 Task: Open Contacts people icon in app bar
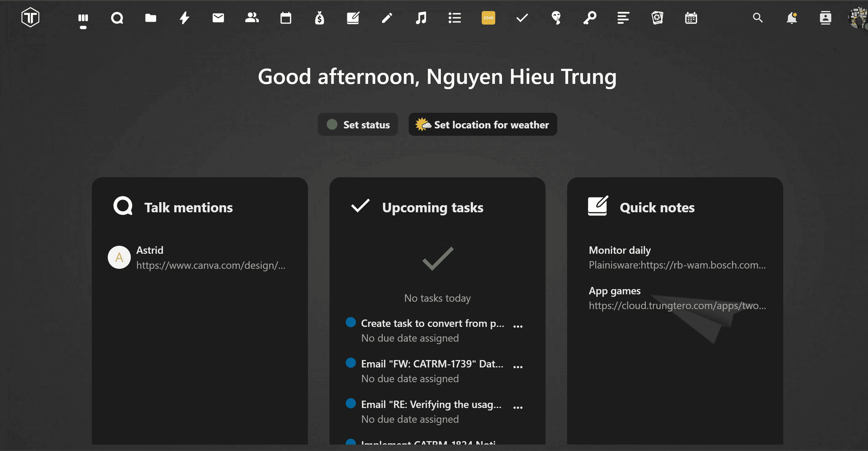(x=252, y=18)
